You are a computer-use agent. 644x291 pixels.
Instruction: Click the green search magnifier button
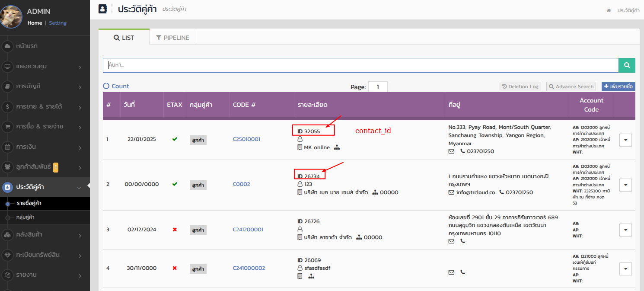(627, 65)
